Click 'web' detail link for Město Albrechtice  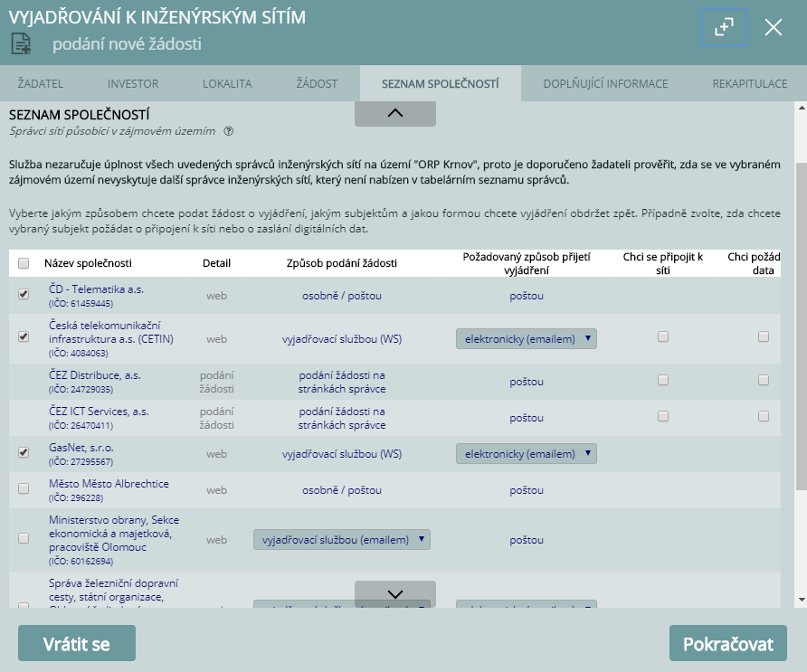(216, 490)
